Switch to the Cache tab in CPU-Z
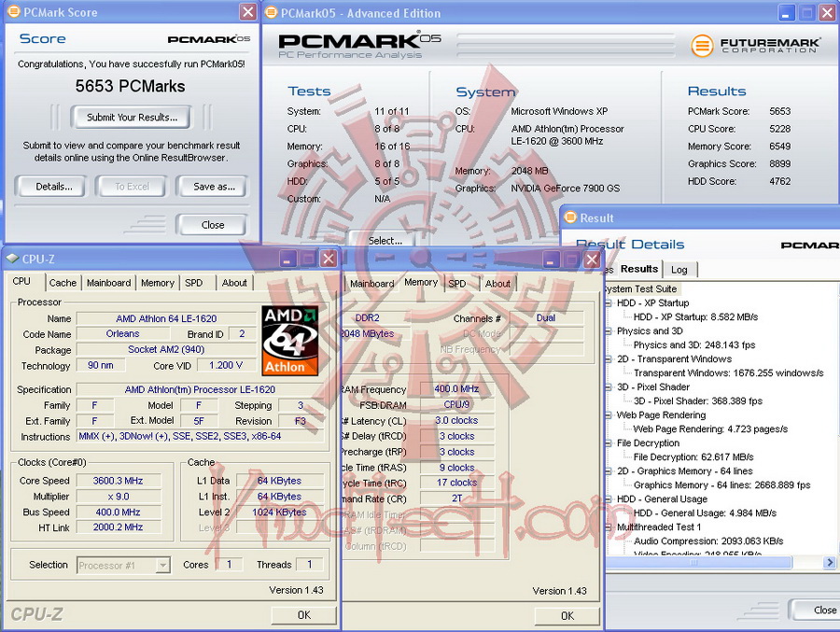Screen dimensions: 840x632 pos(63,283)
